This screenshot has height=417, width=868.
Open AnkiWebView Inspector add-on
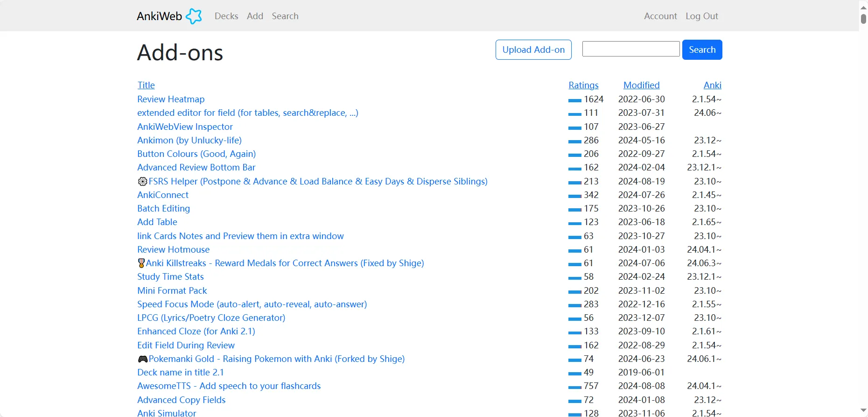(x=185, y=127)
